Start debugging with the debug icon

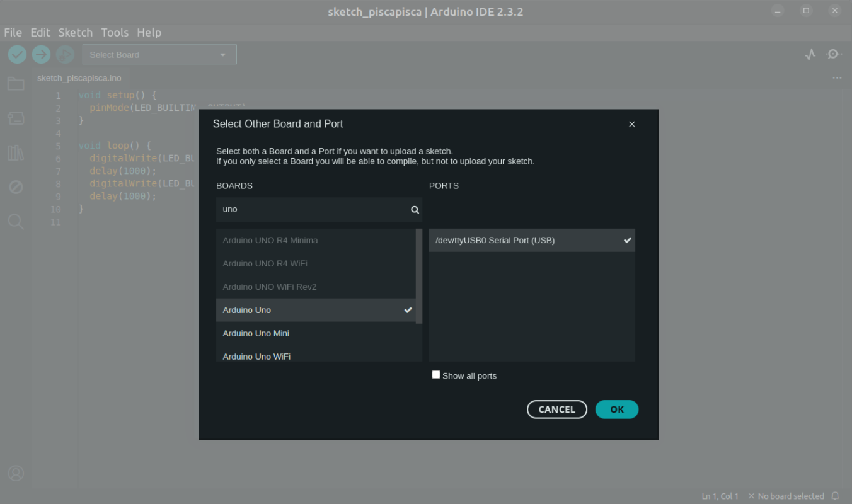click(x=65, y=55)
